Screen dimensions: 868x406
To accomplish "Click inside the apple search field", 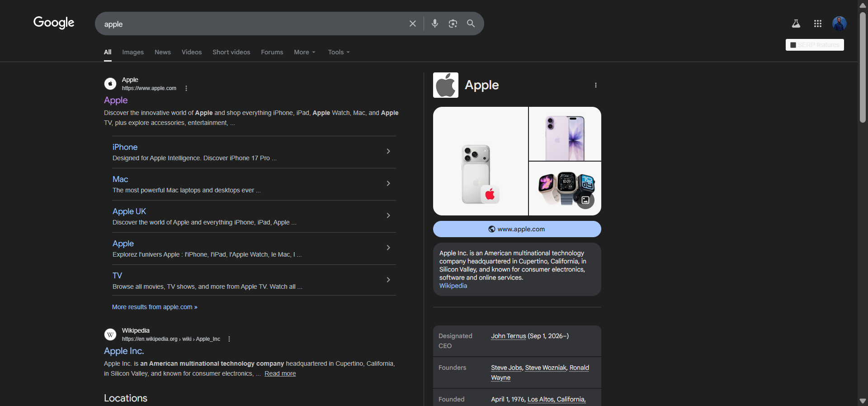I will (253, 24).
